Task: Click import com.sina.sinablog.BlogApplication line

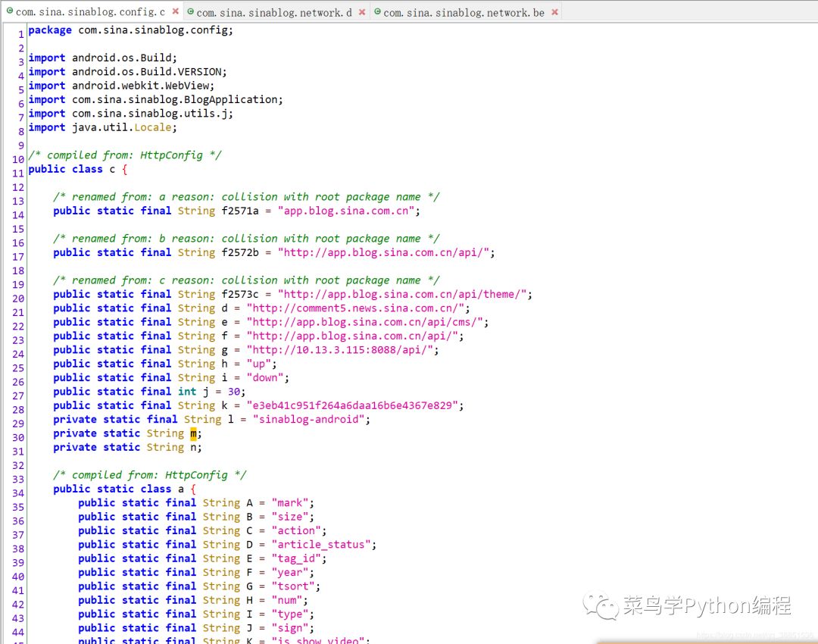Action: (x=155, y=100)
